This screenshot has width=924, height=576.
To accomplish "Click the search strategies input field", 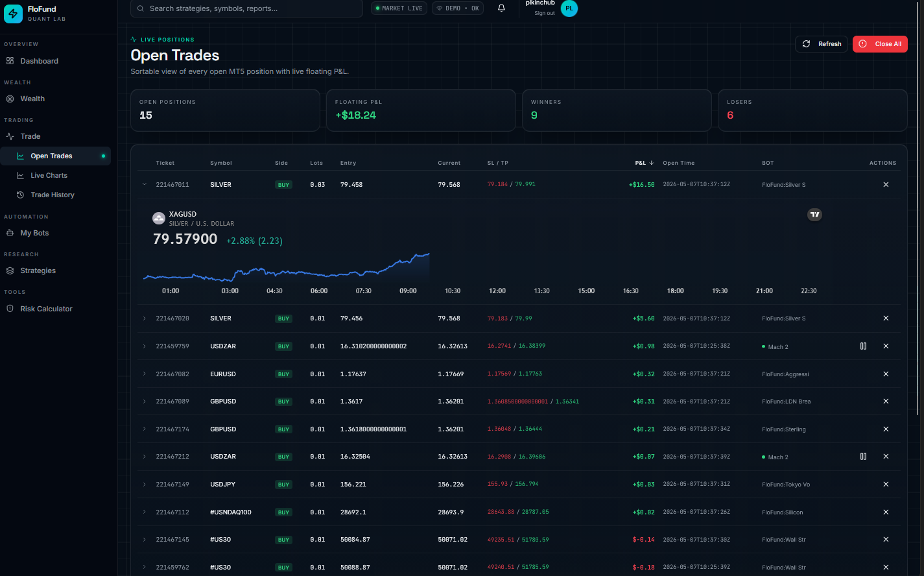I will tap(246, 8).
